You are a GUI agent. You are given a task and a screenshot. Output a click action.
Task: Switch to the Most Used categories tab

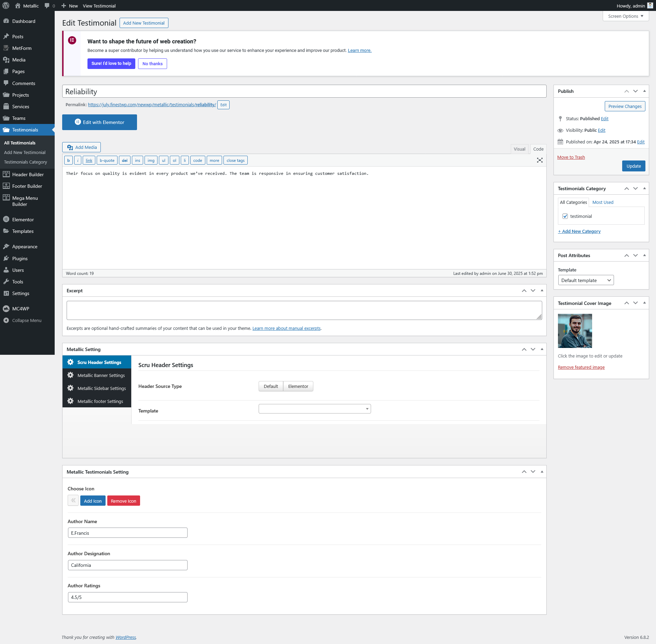603,202
